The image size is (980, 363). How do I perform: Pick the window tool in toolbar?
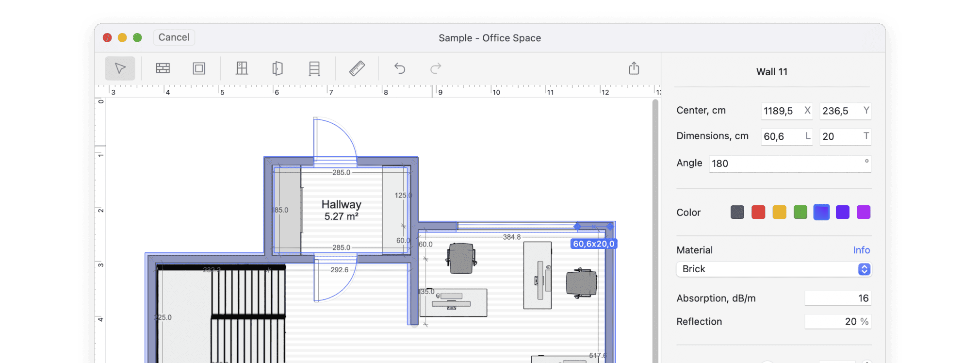(x=242, y=68)
